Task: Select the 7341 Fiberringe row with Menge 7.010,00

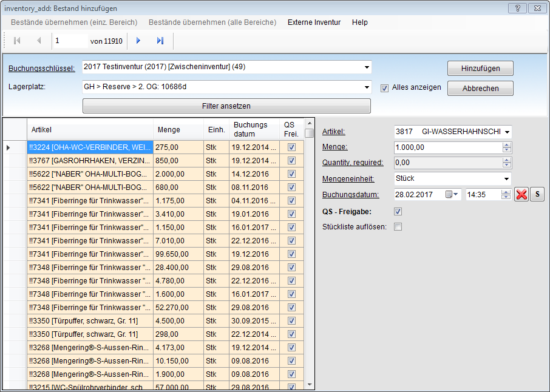Action: point(154,240)
